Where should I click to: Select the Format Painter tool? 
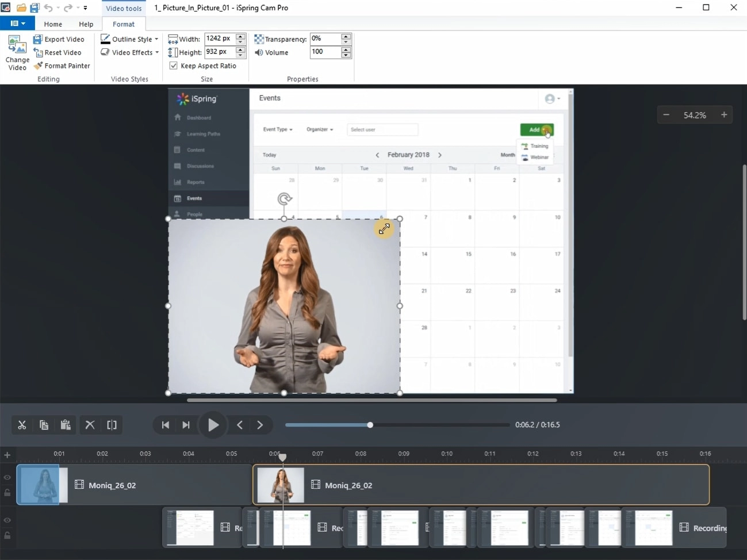(62, 66)
